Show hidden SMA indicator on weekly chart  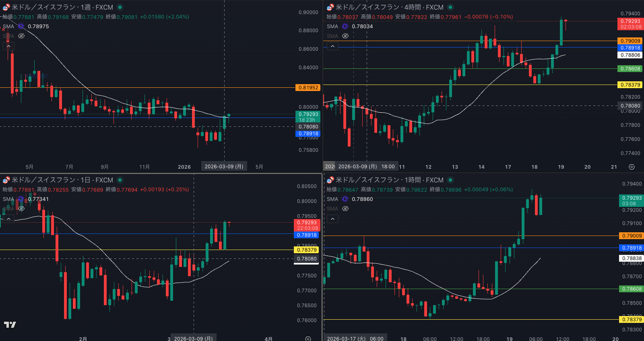point(21,36)
